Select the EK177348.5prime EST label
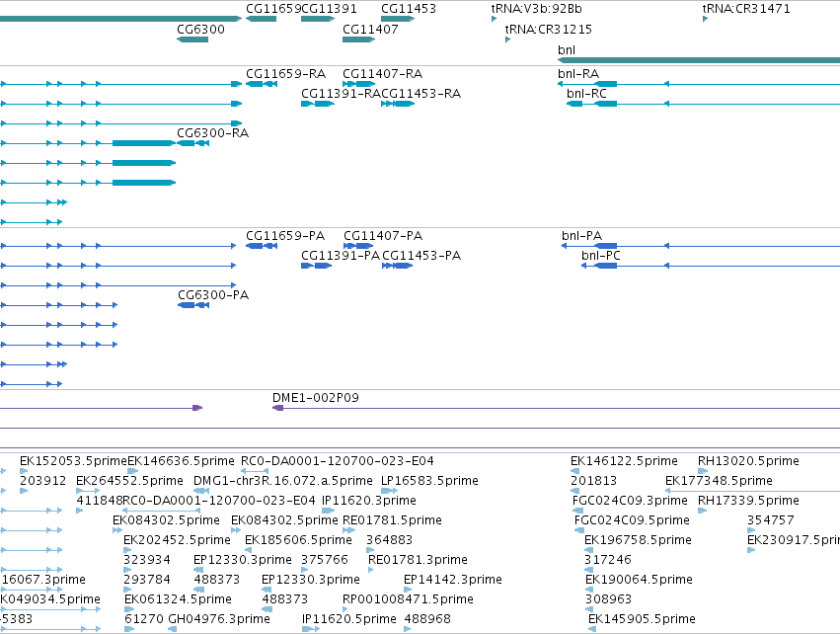 [x=719, y=481]
